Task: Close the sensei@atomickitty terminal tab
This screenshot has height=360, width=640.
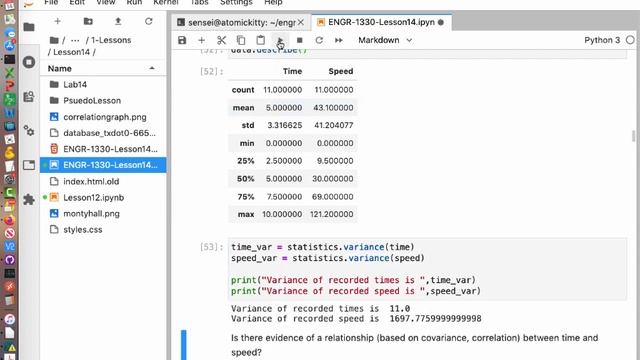Action: [301, 22]
